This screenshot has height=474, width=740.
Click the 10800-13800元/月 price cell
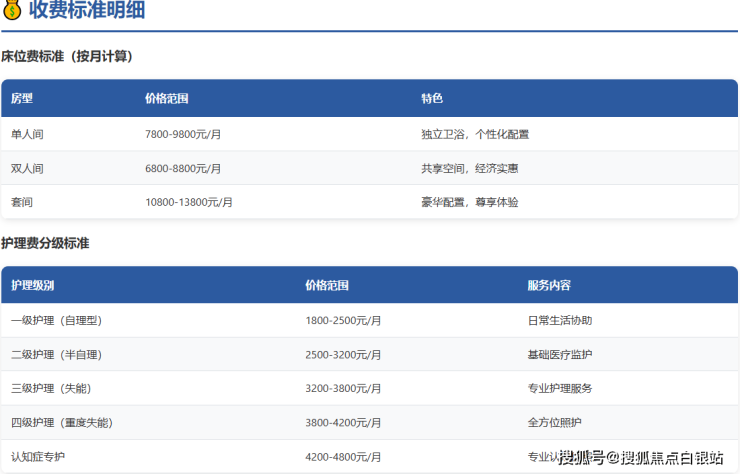[189, 202]
